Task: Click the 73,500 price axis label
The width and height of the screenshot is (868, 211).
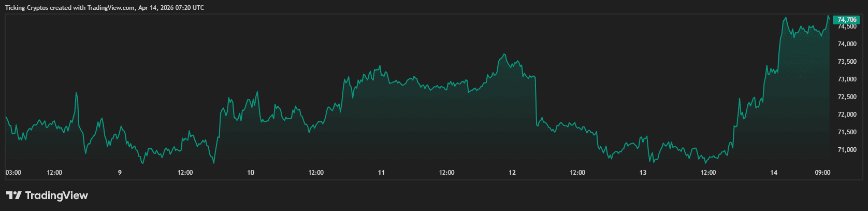Action: pos(847,62)
